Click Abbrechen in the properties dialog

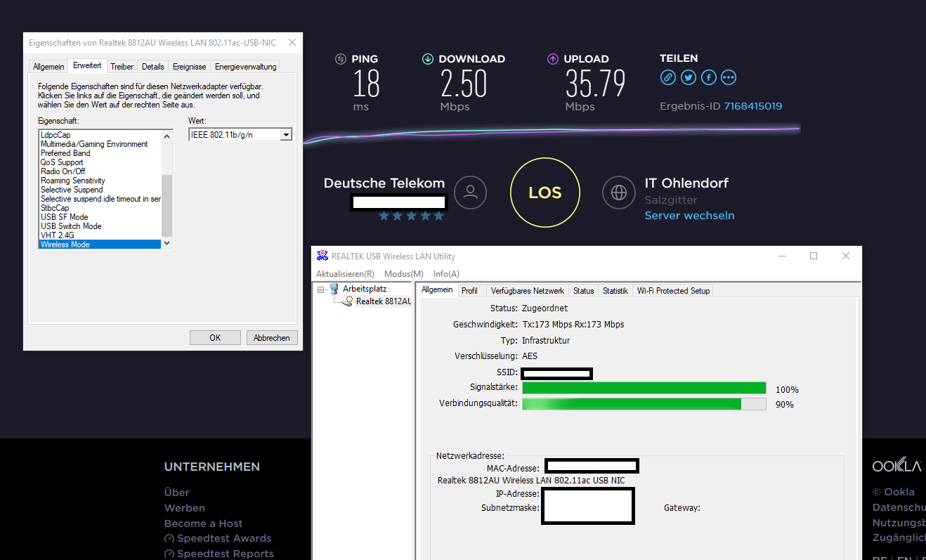tap(272, 338)
